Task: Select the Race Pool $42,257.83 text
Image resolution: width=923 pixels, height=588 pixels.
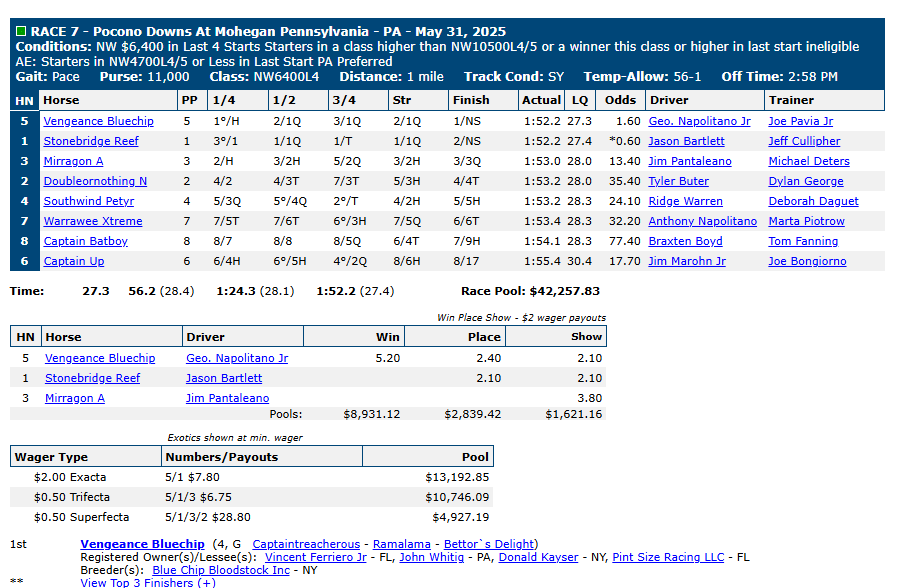Action: (530, 291)
